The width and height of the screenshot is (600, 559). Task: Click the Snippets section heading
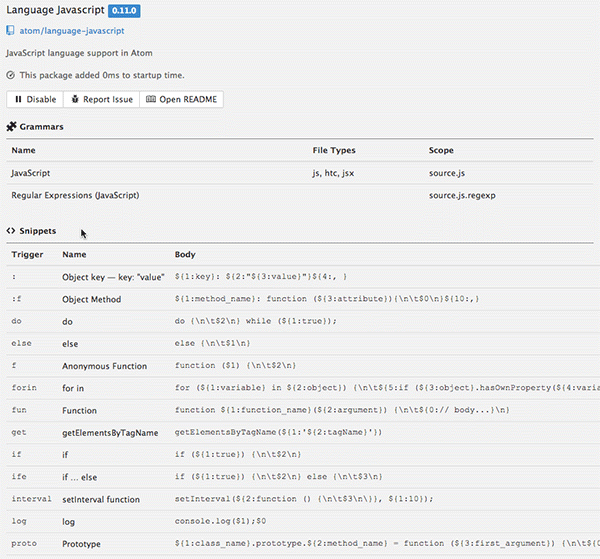(38, 231)
